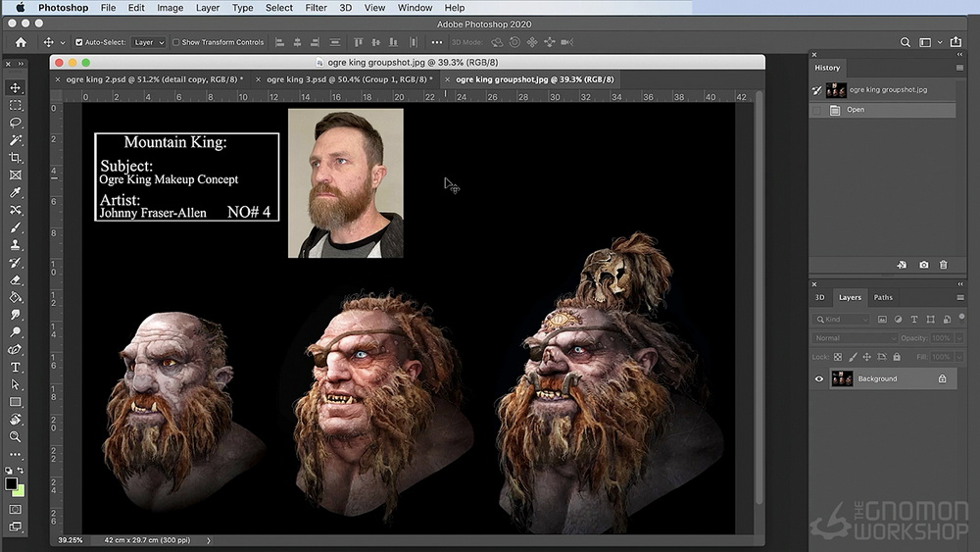The width and height of the screenshot is (980, 552).
Task: Delete current state with History trash icon
Action: coord(943,265)
